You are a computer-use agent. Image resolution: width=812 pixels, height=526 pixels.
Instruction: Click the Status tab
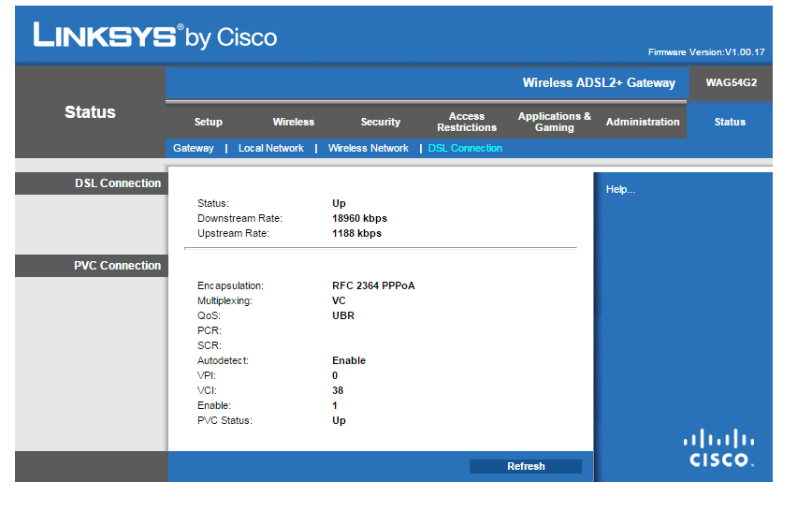click(x=731, y=122)
